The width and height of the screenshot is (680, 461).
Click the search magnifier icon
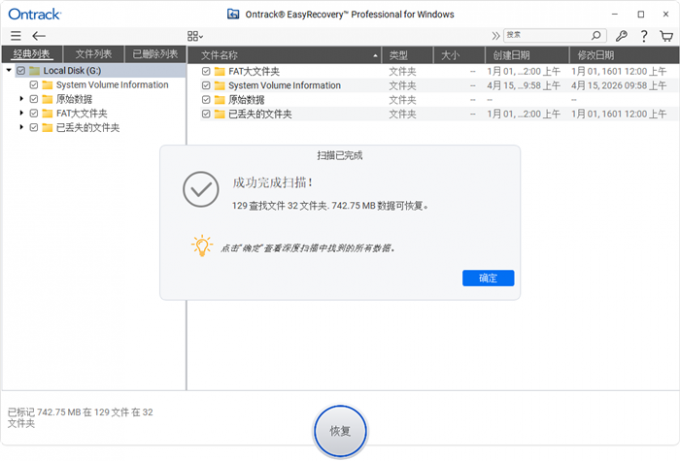pyautogui.click(x=597, y=35)
